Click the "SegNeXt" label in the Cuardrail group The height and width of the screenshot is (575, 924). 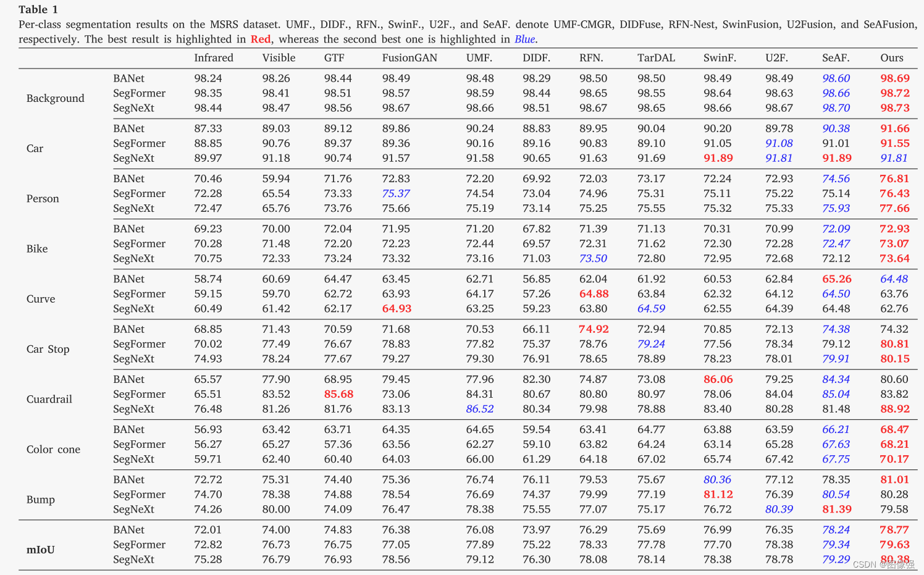pos(133,409)
